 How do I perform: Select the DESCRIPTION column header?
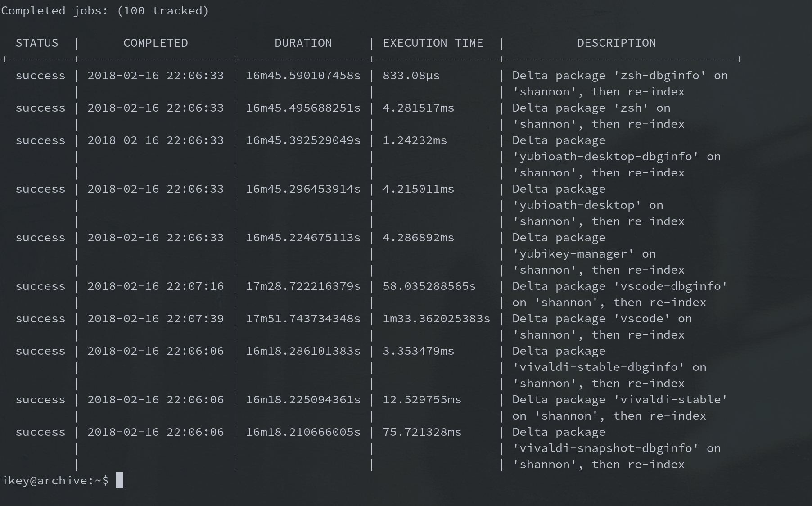pos(617,43)
